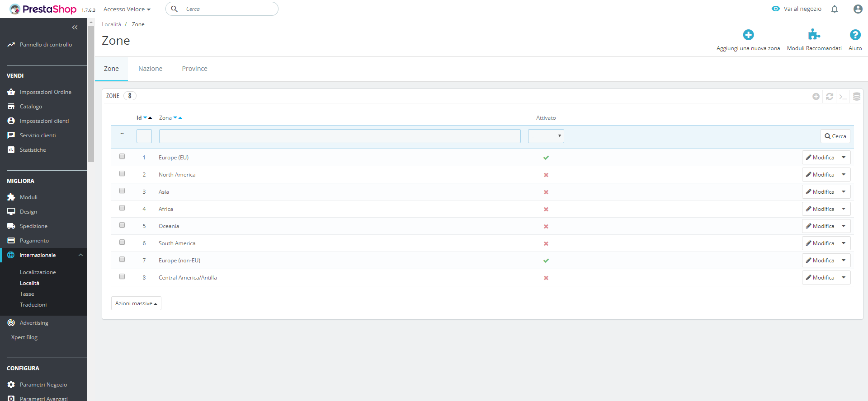Enable Oceania via red cross icon
868x401 pixels.
pyautogui.click(x=546, y=226)
